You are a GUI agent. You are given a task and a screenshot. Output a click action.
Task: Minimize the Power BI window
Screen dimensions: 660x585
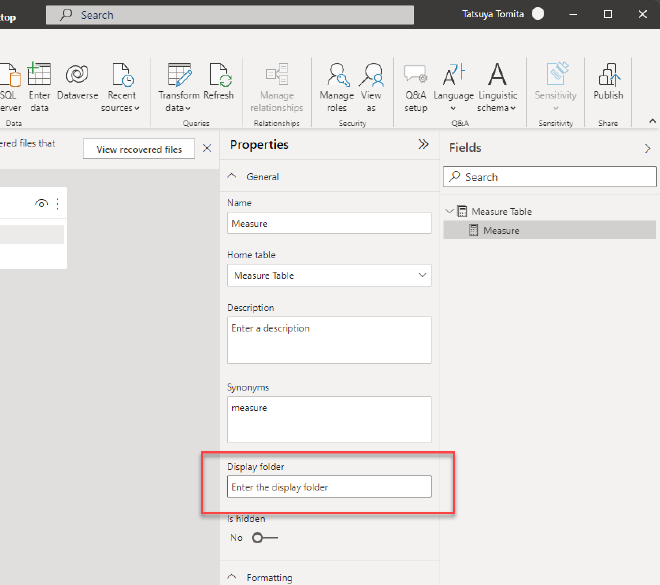pyautogui.click(x=573, y=14)
